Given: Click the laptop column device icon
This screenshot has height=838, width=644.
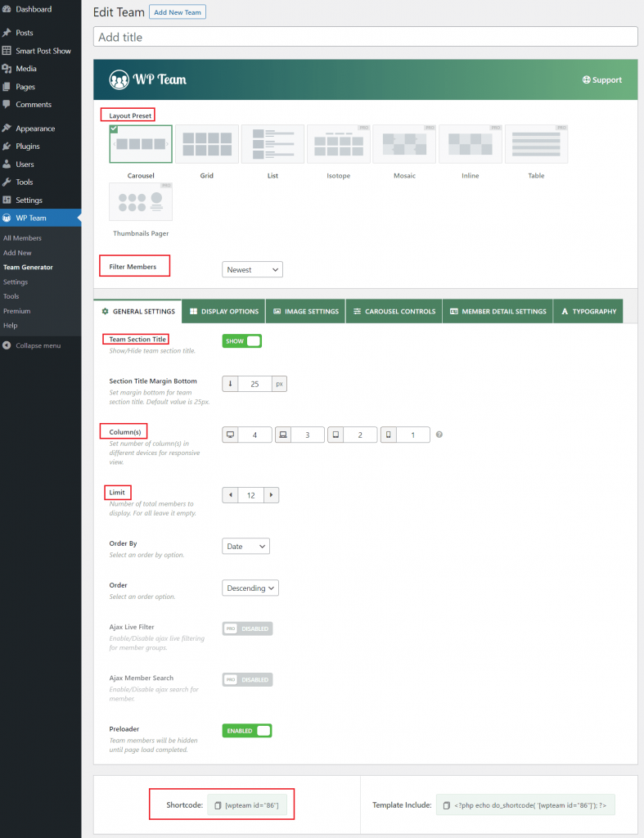Looking at the screenshot, I should pos(283,435).
